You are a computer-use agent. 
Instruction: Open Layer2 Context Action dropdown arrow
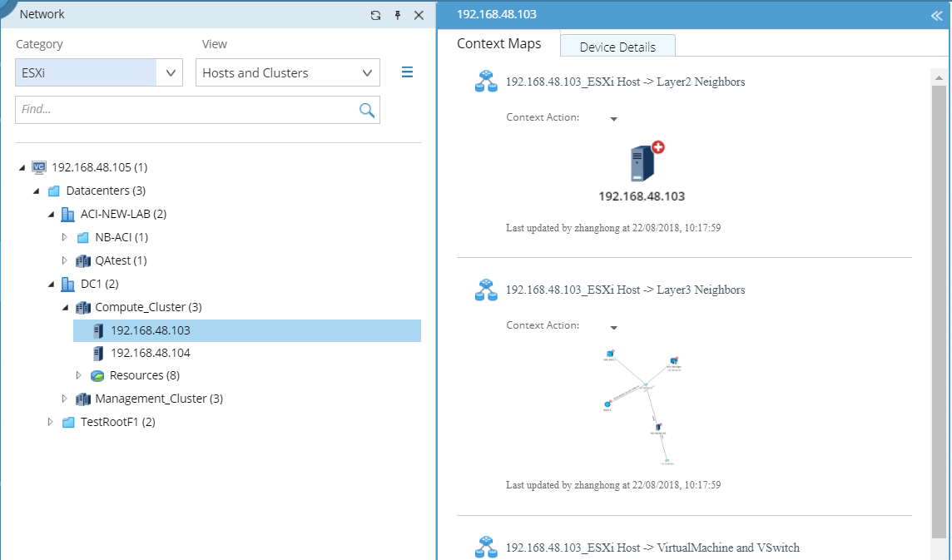click(614, 119)
